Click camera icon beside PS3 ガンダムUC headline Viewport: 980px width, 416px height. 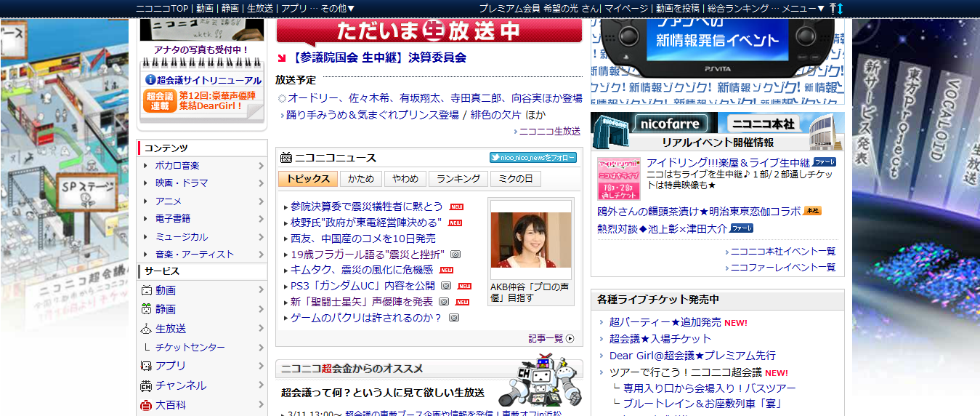[x=446, y=286]
